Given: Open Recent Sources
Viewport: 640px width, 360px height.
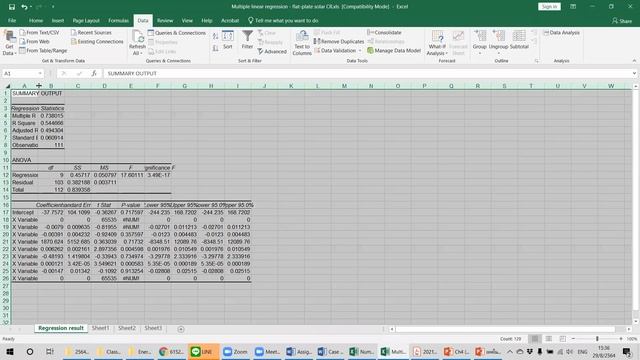Looking at the screenshot, I should [91, 32].
